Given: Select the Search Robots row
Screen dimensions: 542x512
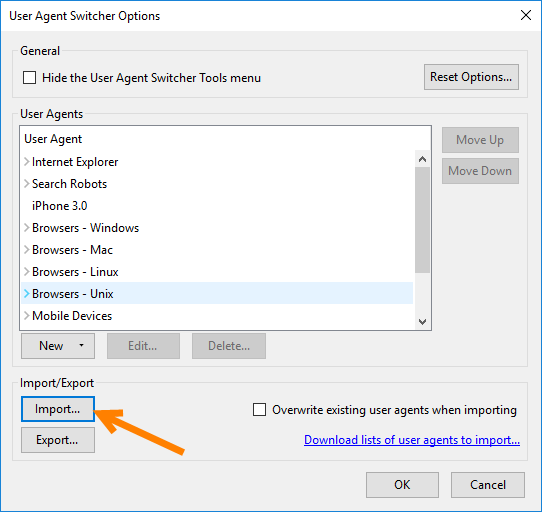Looking at the screenshot, I should click(217, 184).
